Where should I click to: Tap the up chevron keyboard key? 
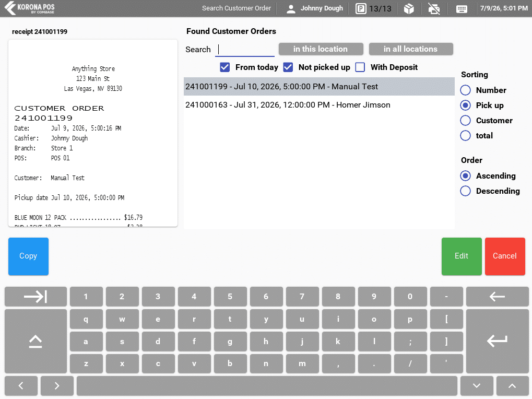(x=512, y=386)
